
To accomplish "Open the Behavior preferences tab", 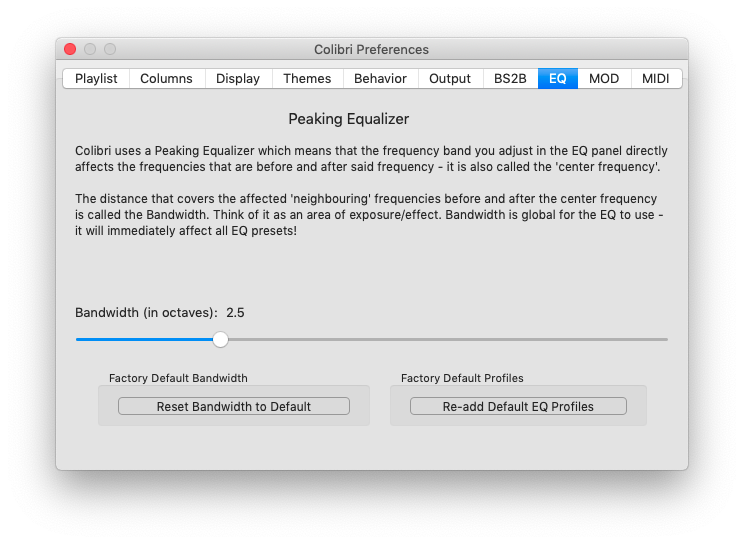I will click(381, 78).
